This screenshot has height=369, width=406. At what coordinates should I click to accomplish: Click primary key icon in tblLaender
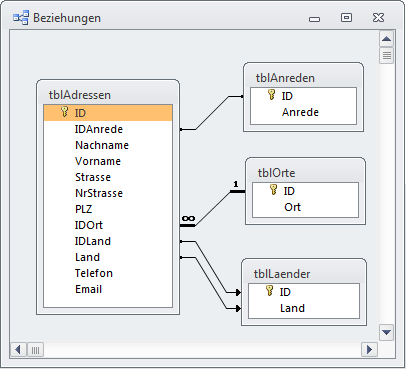click(270, 291)
